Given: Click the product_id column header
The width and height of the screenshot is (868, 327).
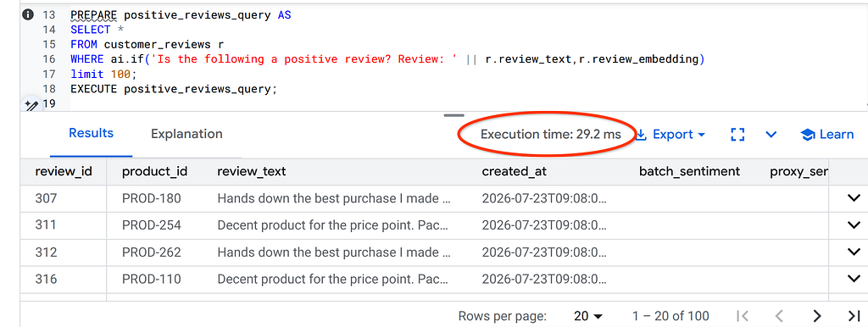Looking at the screenshot, I should [154, 171].
